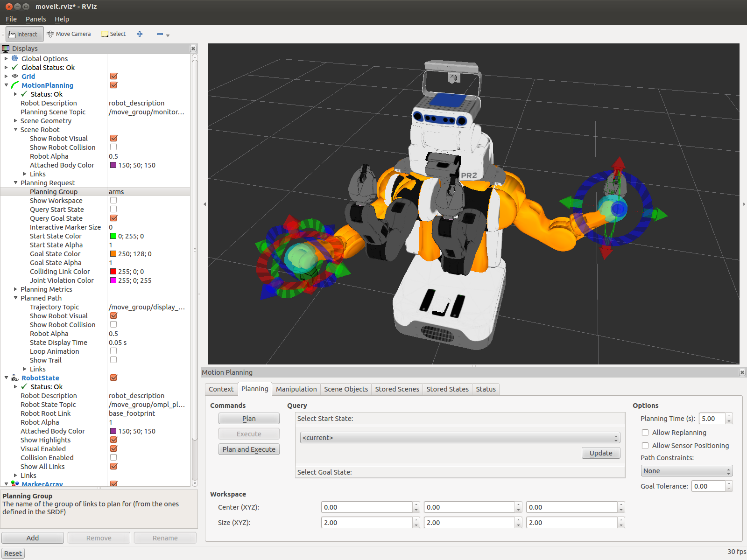Open the Panels menu

tap(35, 19)
